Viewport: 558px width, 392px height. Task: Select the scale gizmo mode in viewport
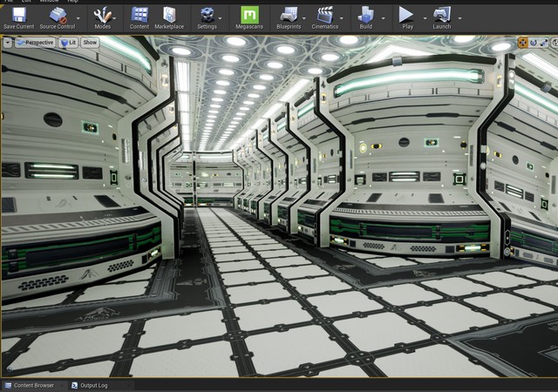[545, 42]
